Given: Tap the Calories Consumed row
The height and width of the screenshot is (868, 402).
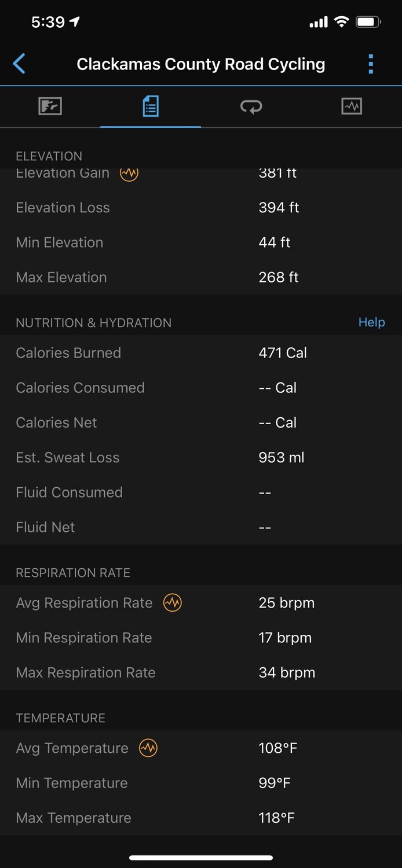Looking at the screenshot, I should (201, 388).
